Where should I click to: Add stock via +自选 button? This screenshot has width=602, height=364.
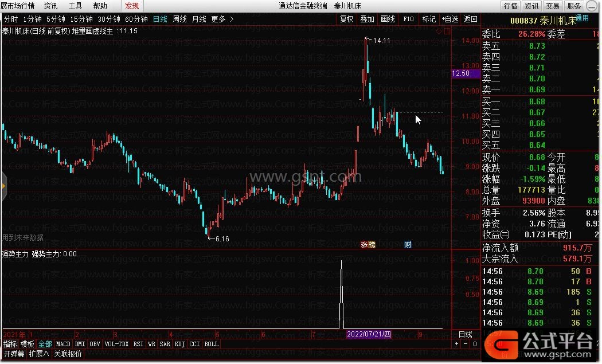450,19
